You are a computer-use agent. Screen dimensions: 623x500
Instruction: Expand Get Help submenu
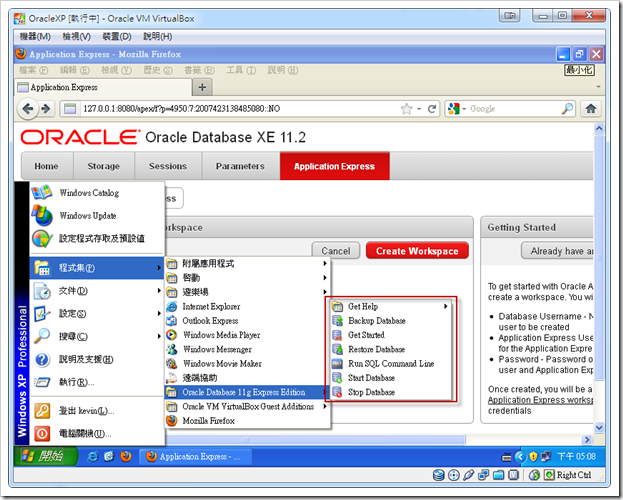391,306
